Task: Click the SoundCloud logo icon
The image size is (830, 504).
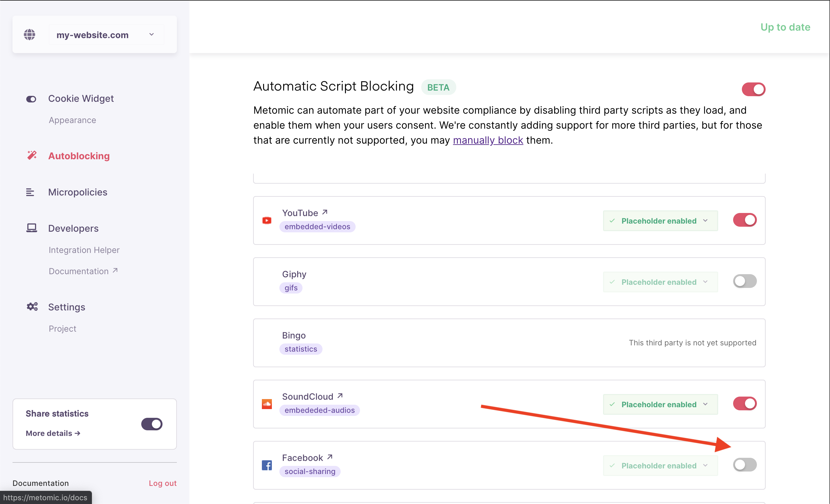Action: [x=267, y=404]
